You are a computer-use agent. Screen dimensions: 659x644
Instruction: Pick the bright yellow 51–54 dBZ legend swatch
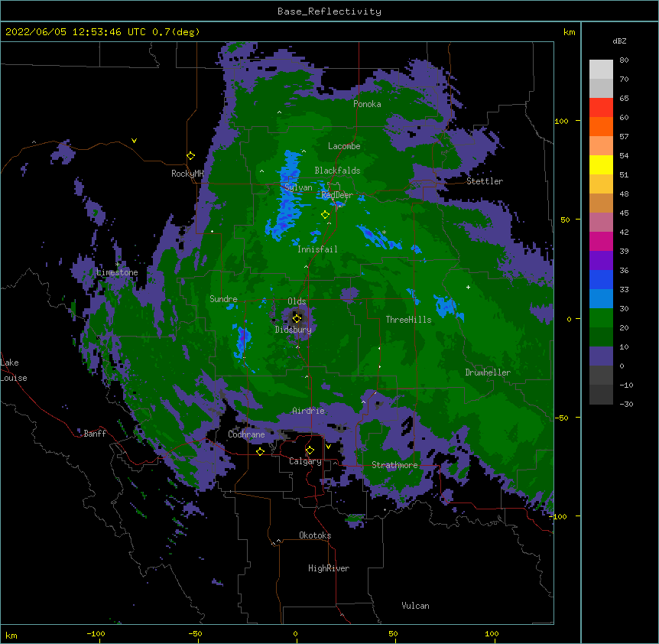pos(601,164)
